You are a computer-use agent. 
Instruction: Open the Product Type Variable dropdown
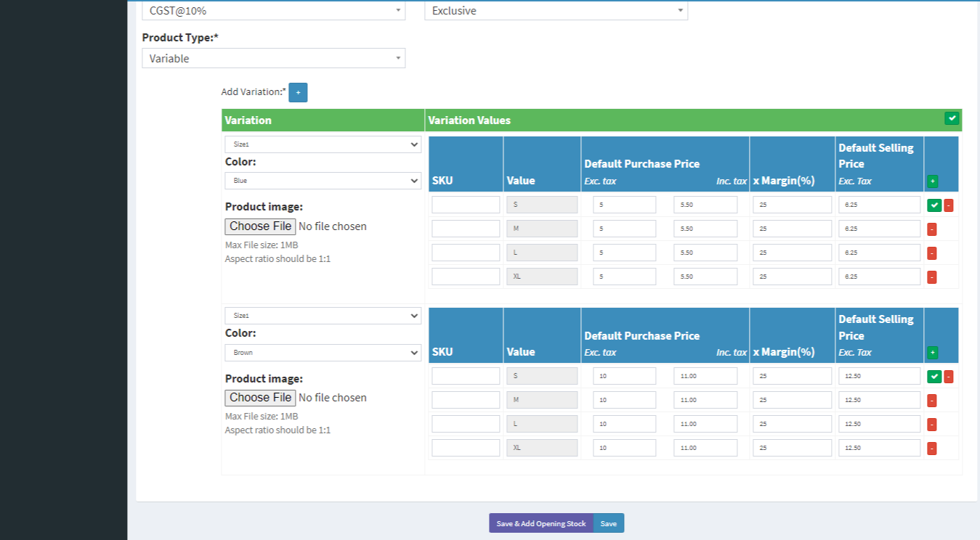[273, 58]
